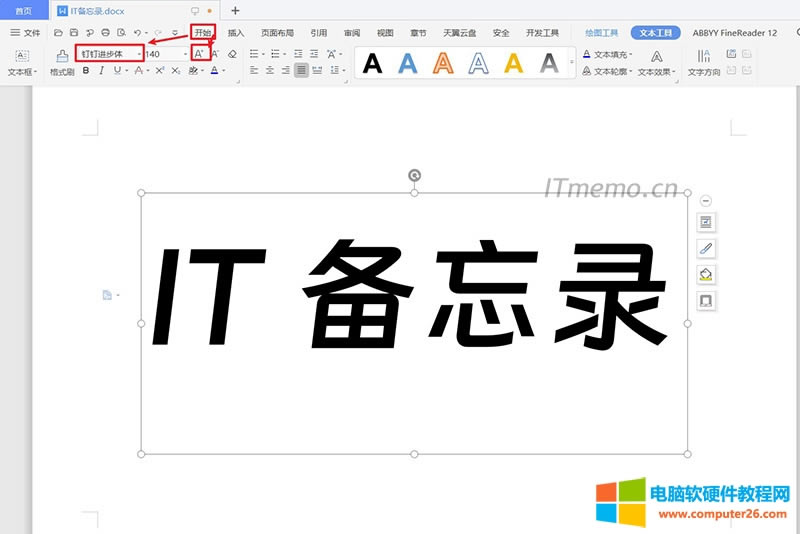Toggle italic formatting
This screenshot has width=800, height=534.
(x=101, y=71)
